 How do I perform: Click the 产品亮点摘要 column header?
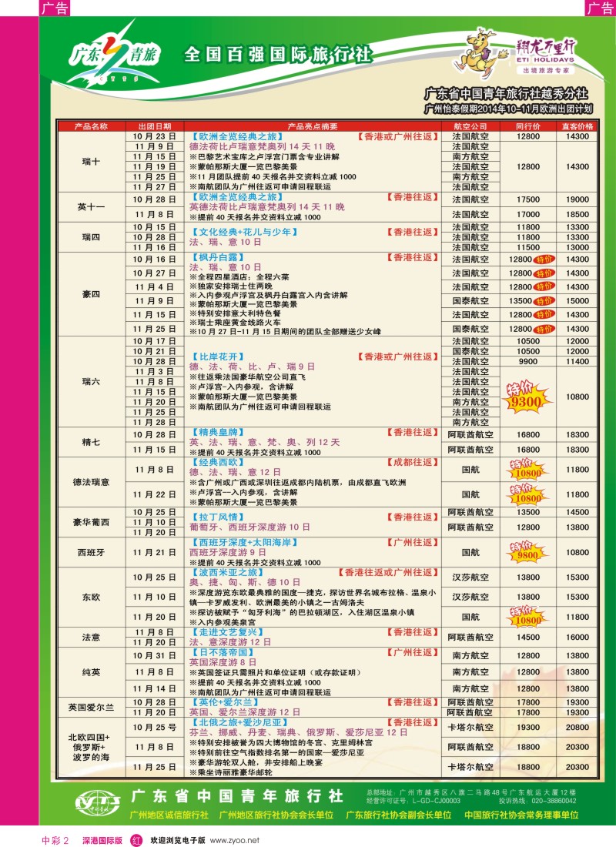(x=313, y=126)
